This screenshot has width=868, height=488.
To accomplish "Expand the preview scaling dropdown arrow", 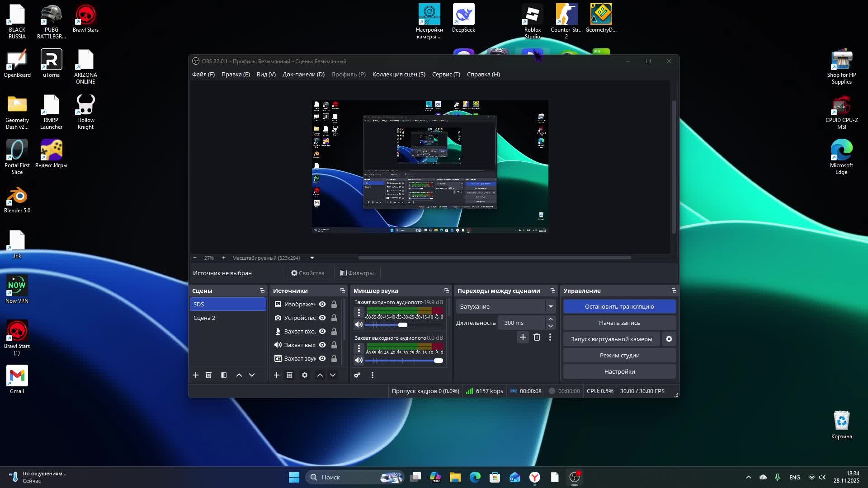I will 312,258.
